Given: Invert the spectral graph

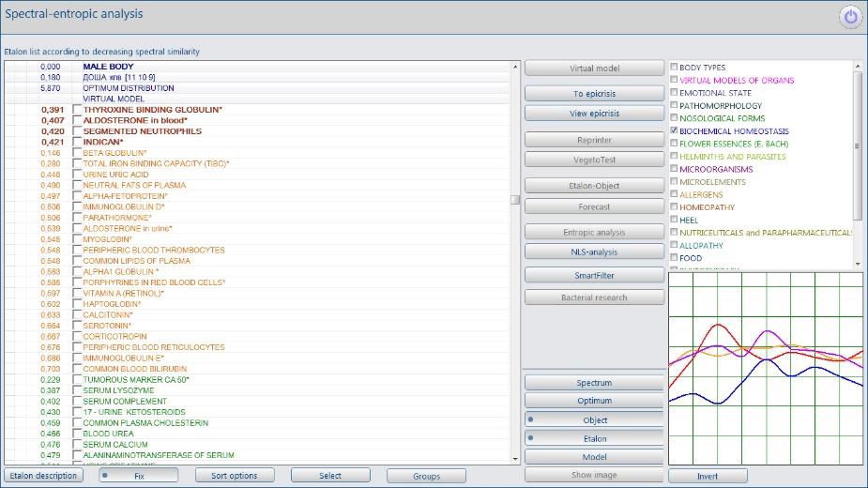Looking at the screenshot, I should [708, 476].
